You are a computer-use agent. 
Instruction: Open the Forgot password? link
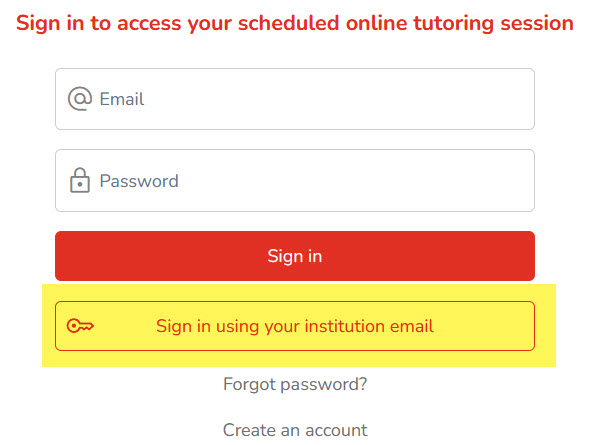coord(295,384)
